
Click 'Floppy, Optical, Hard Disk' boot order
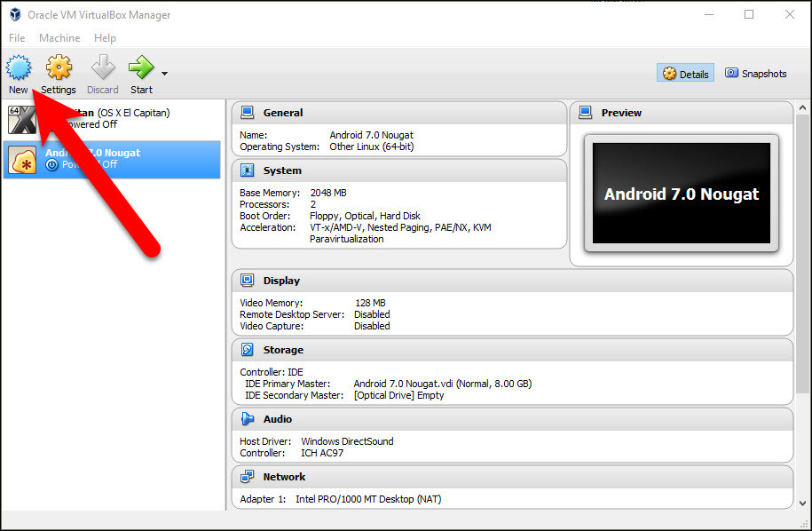365,216
